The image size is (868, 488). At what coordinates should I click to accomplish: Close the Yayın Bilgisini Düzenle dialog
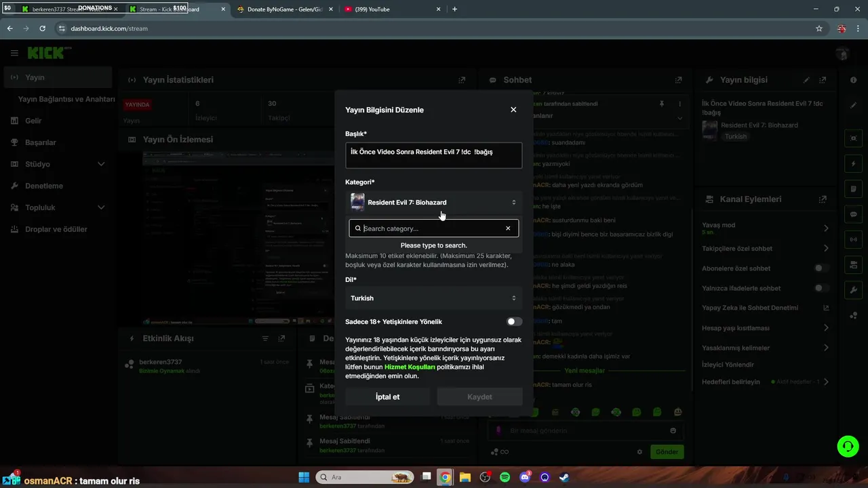click(513, 110)
